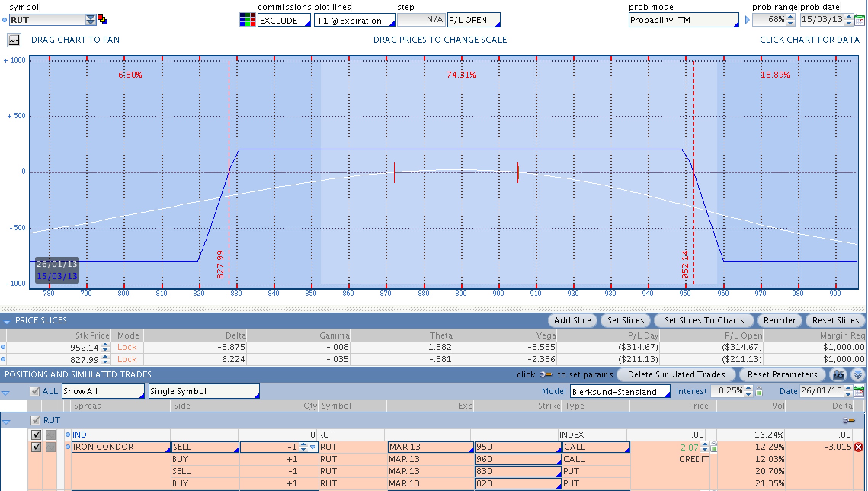This screenshot has height=491, width=868.
Task: Open the model Date calendar icon
Action: pos(859,392)
